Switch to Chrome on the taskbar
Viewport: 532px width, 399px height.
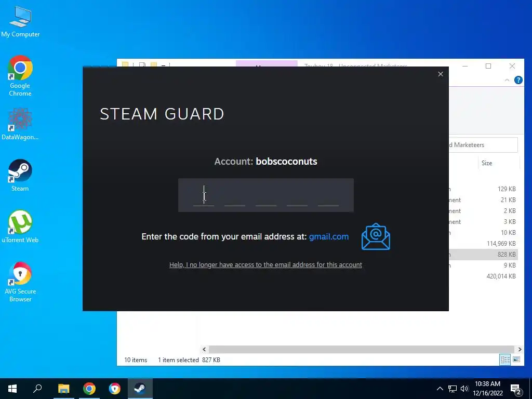[89, 389]
